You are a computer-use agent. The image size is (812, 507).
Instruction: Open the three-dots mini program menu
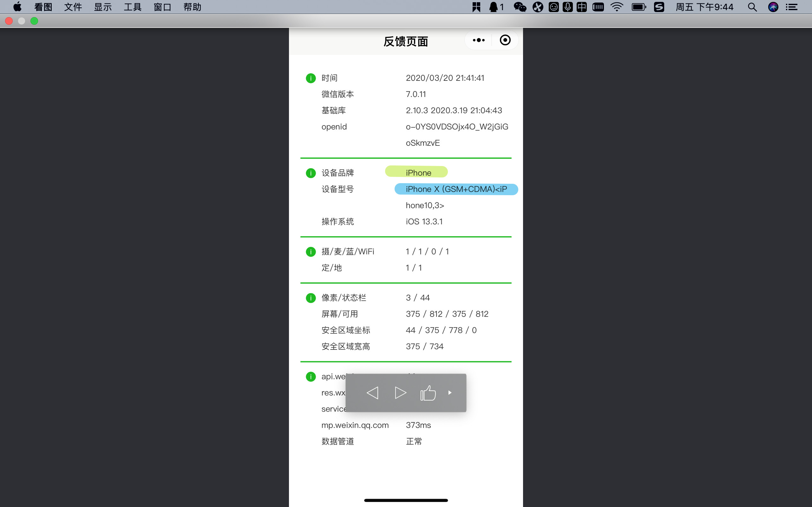[478, 40]
